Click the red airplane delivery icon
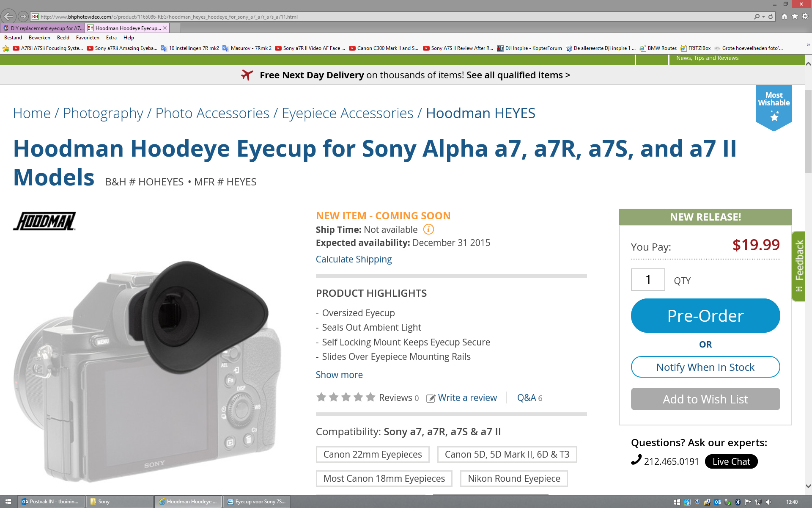812x508 pixels. click(247, 75)
